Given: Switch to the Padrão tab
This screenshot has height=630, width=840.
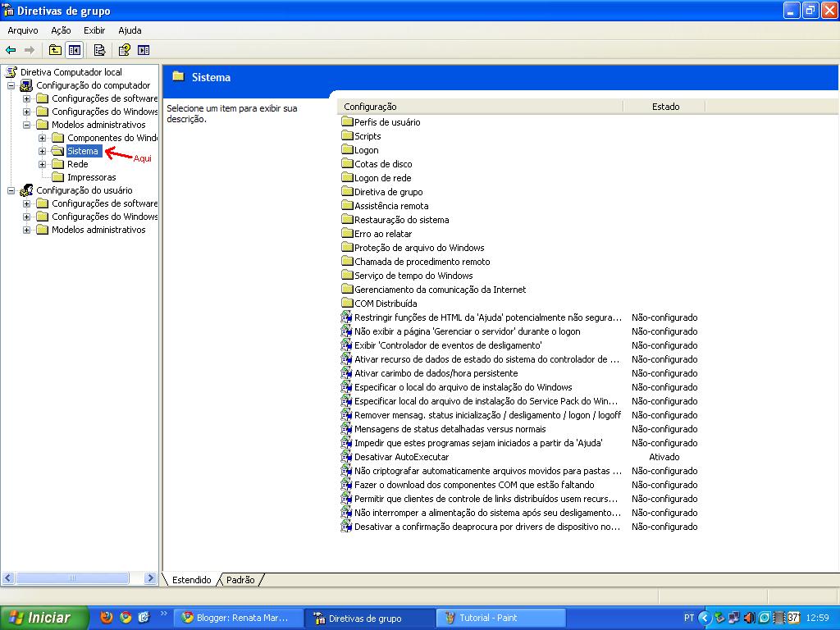Looking at the screenshot, I should [240, 580].
